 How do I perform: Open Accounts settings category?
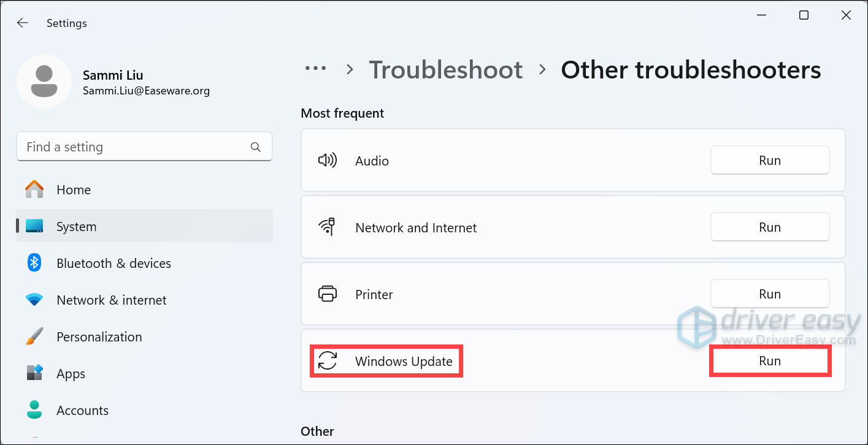tap(82, 411)
